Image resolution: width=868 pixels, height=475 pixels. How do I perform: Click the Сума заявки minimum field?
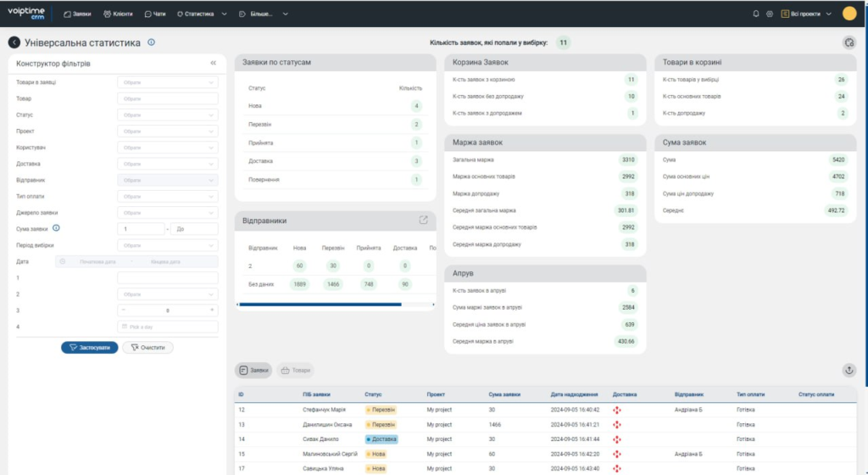142,229
